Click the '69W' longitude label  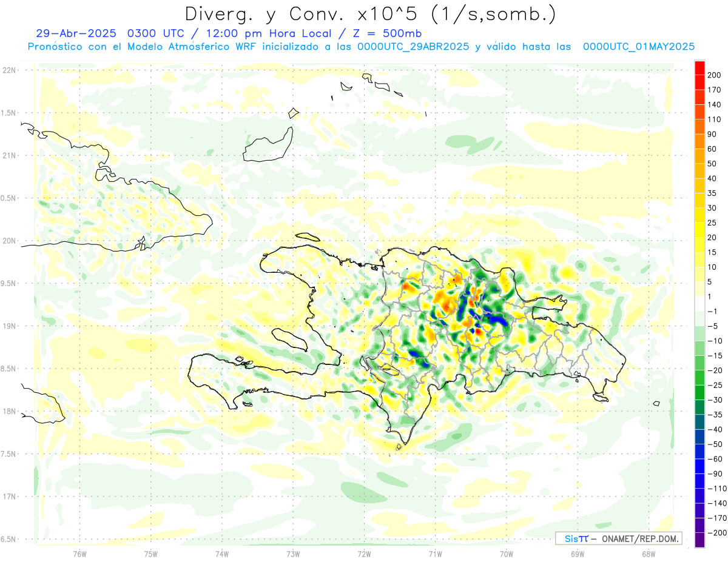click(577, 554)
